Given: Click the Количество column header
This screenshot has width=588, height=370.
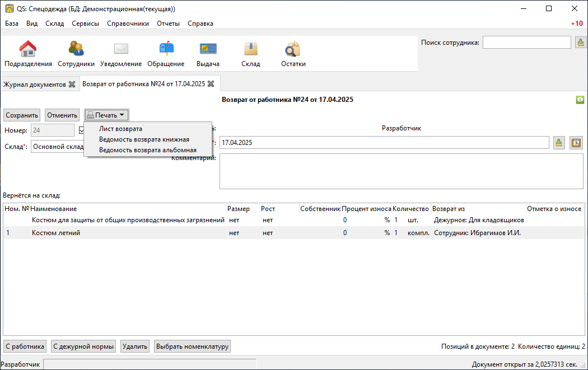Looking at the screenshot, I should coord(410,209).
